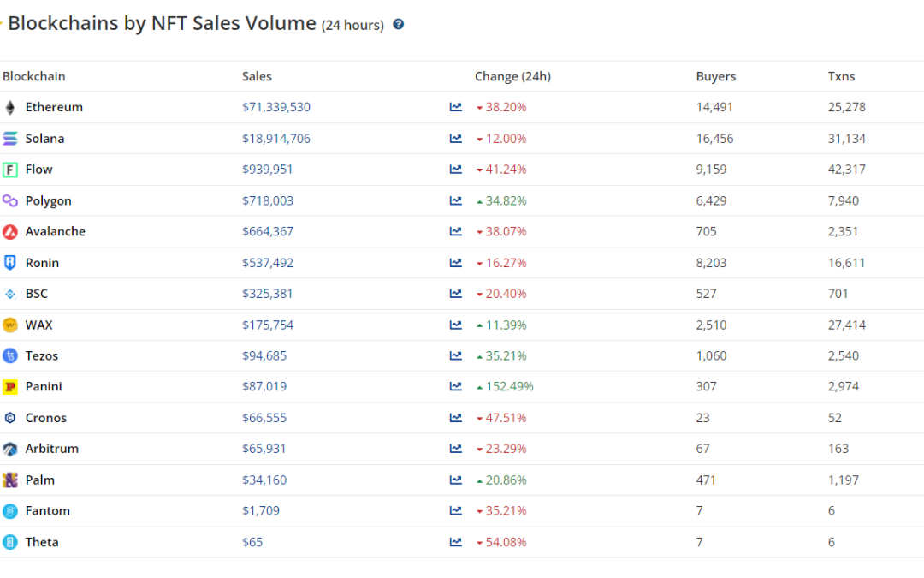Click the help question-mark icon beside the title
The image size is (924, 578).
399,24
